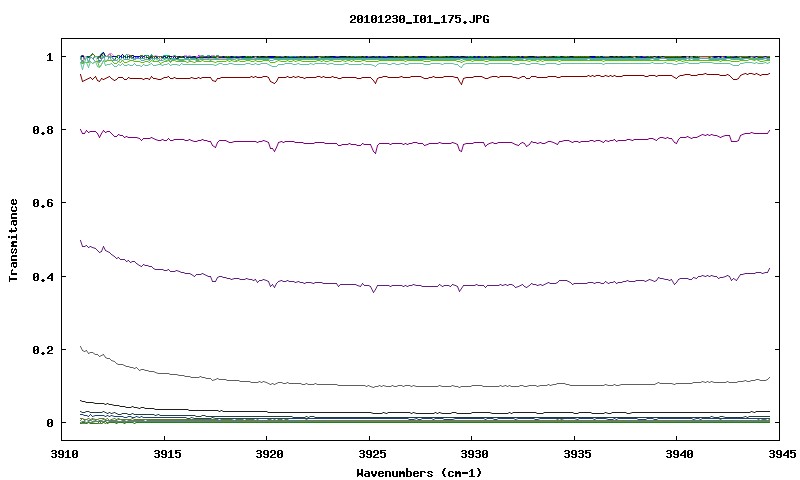Click the y-axis tick label 0
The image size is (800, 480).
coord(49,423)
